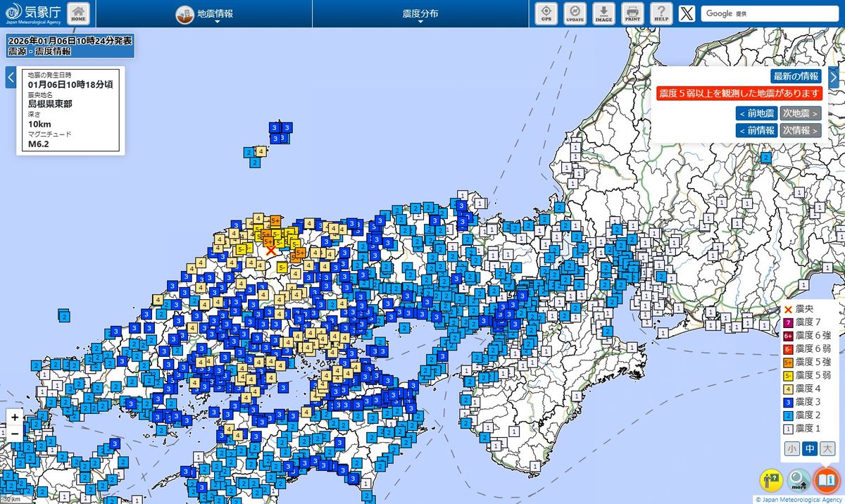Open the yellow evacuation guidance icon
This screenshot has width=845, height=504.
771,480
